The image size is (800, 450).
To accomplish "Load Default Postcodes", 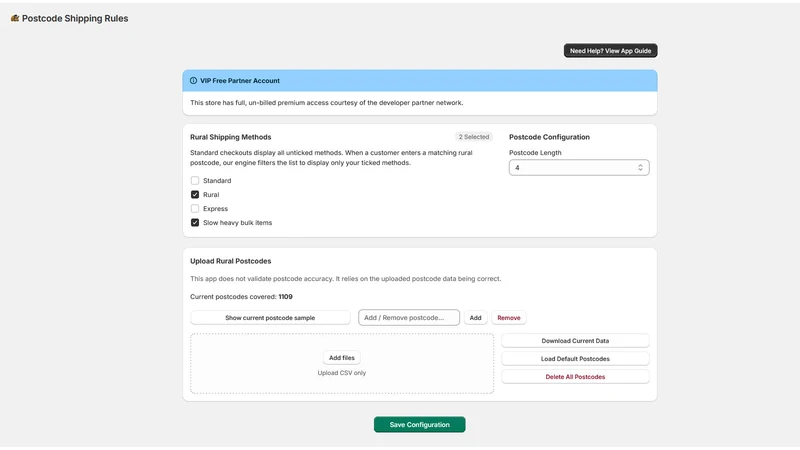I will coord(575,359).
